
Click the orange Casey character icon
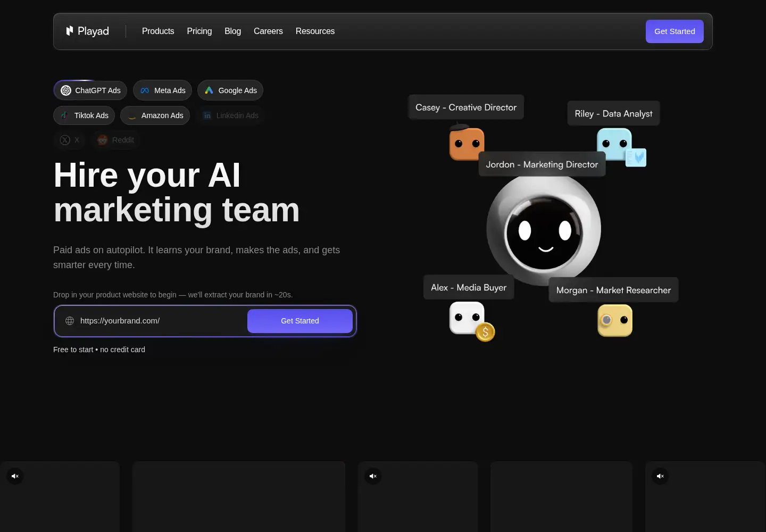pyautogui.click(x=467, y=142)
